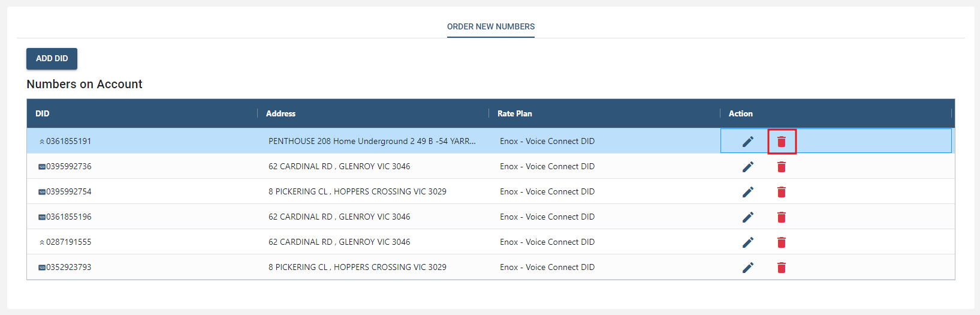Sort table by DID column header
Image resolution: width=980 pixels, height=315 pixels.
[x=43, y=113]
